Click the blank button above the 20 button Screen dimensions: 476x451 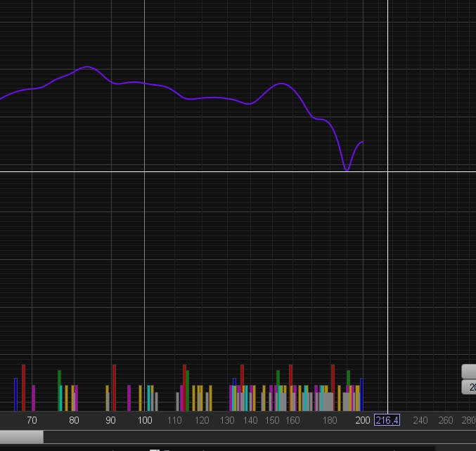[470, 372]
